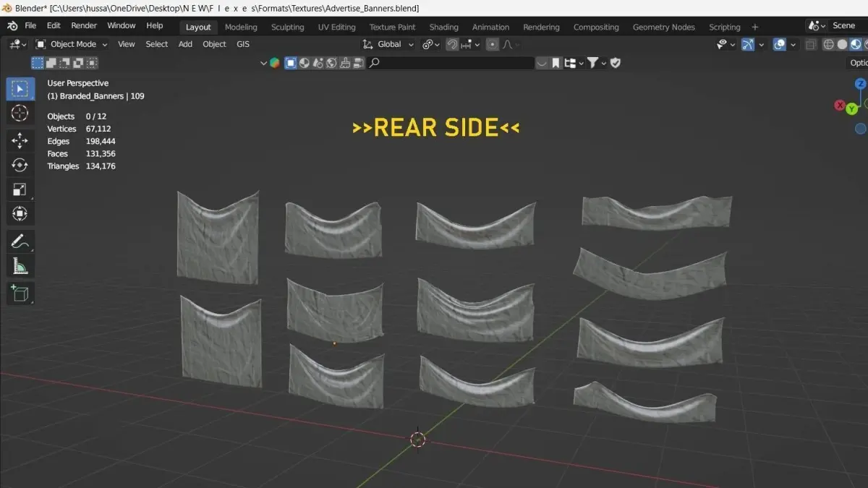The width and height of the screenshot is (868, 488).
Task: Click the Triangles 134,176 statistic
Action: (82, 166)
